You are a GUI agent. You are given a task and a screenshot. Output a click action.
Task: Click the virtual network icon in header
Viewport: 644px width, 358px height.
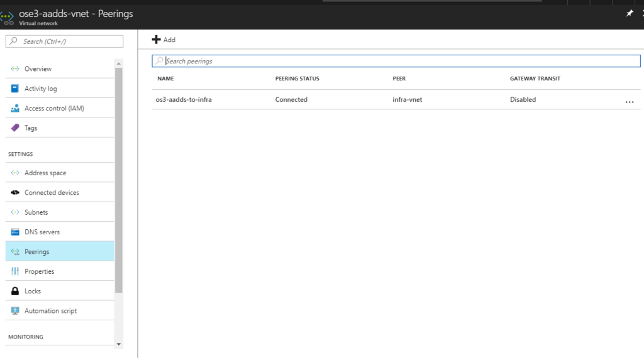tap(6, 17)
